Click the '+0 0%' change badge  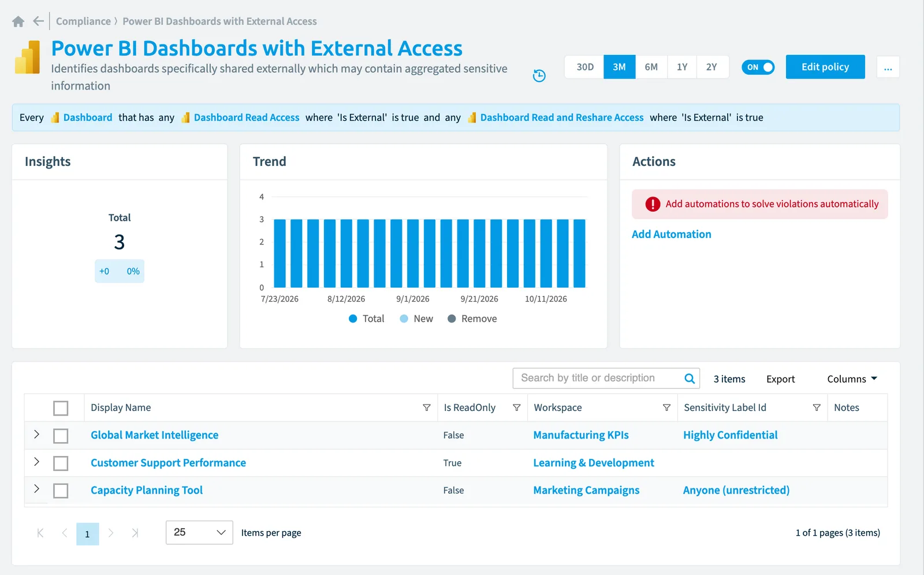coord(120,271)
